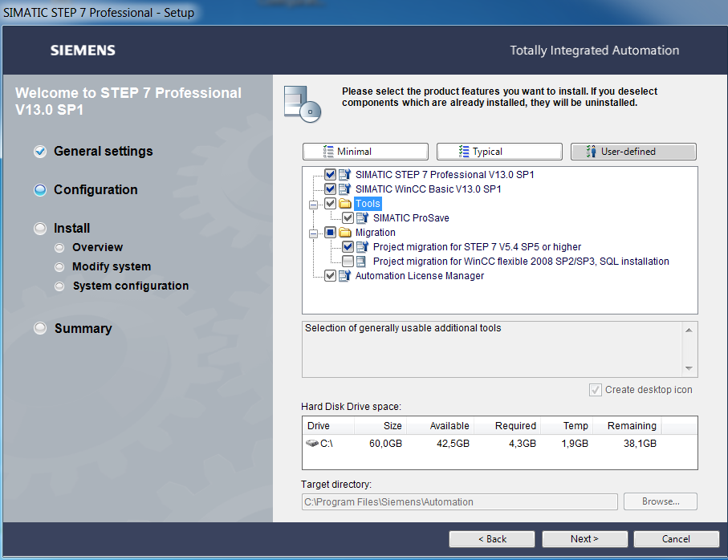Click Browse to choose the target directory
Image resolution: width=728 pixels, height=560 pixels.
coord(661,501)
